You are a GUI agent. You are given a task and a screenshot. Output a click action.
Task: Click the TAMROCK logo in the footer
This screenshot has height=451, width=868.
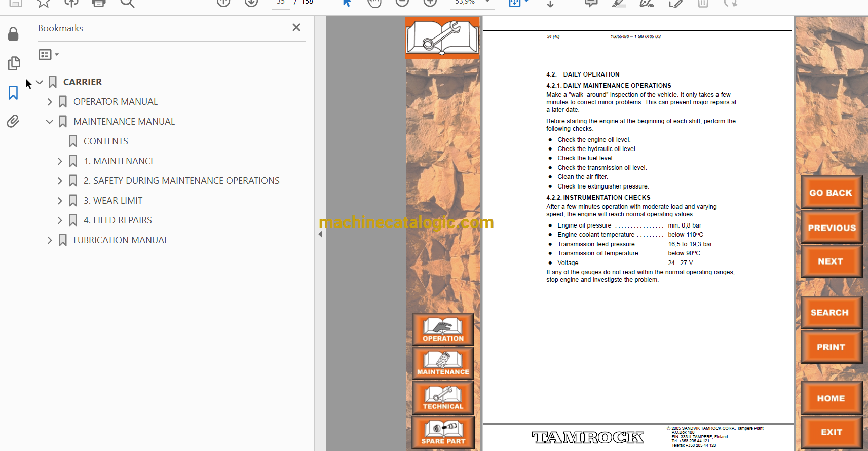pyautogui.click(x=588, y=437)
